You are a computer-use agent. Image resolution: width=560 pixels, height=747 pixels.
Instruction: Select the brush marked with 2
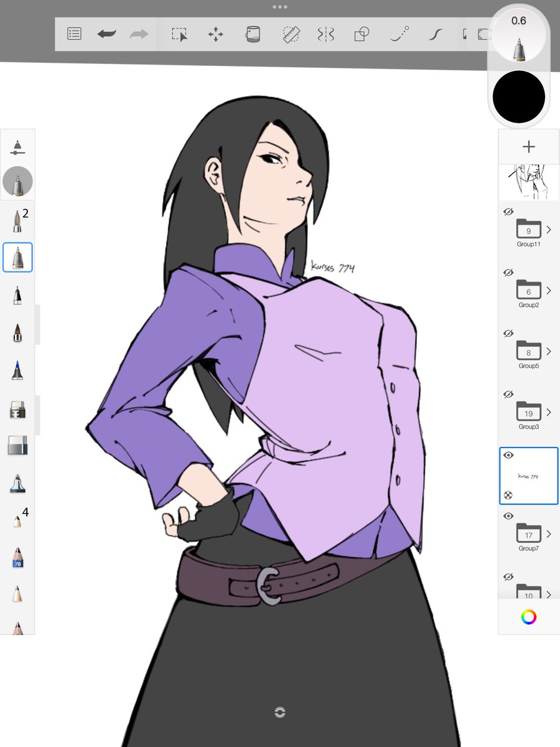pyautogui.click(x=18, y=220)
